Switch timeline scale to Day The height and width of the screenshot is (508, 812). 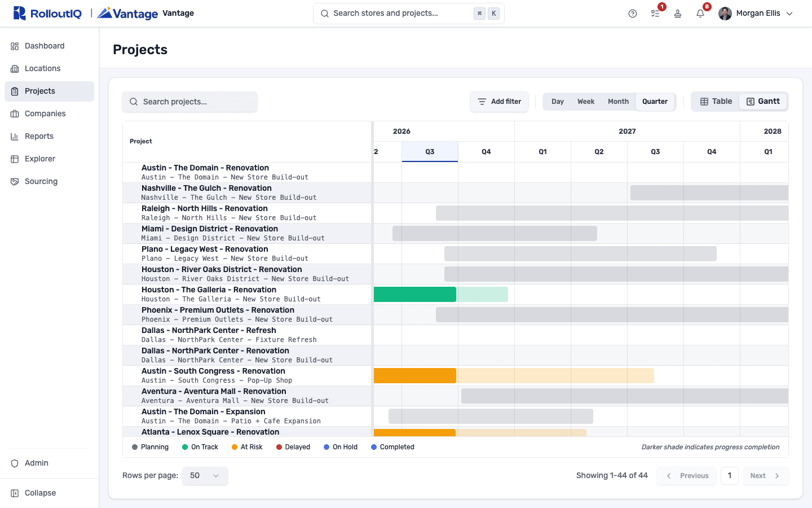(x=558, y=102)
